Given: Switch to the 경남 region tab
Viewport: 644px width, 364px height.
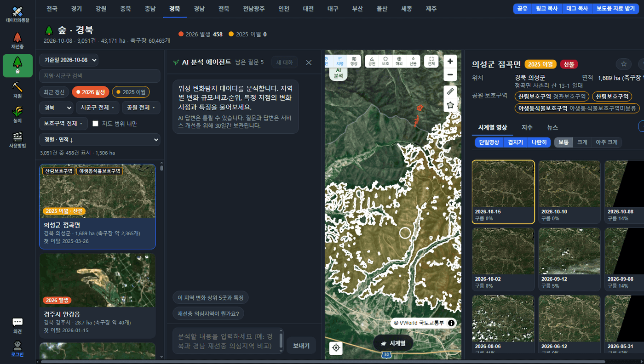Looking at the screenshot, I should tap(200, 9).
